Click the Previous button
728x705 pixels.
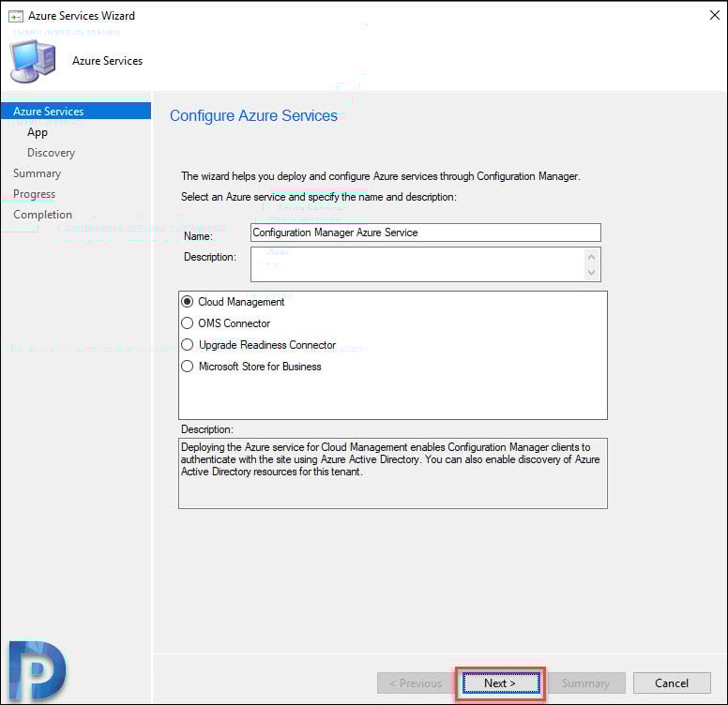pos(416,683)
